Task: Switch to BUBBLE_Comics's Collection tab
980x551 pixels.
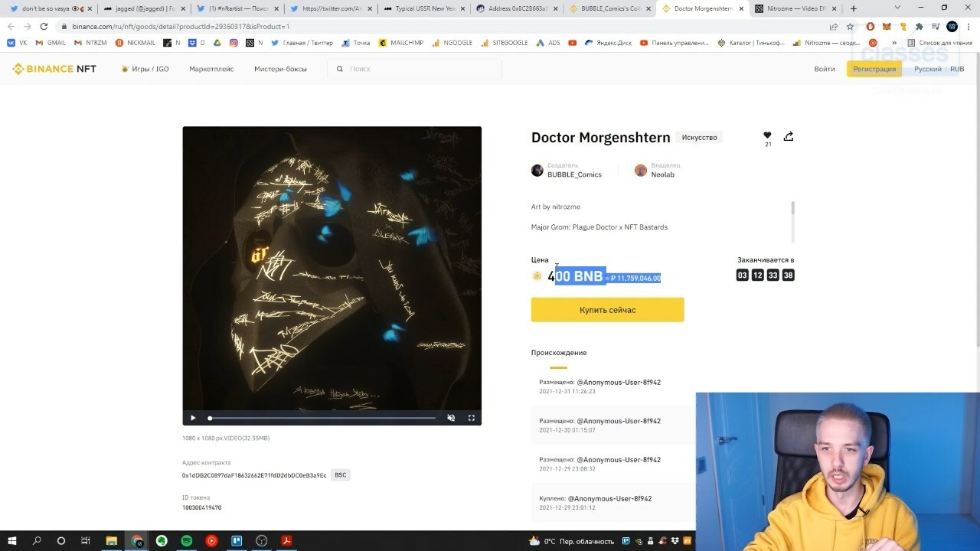Action: coord(610,8)
